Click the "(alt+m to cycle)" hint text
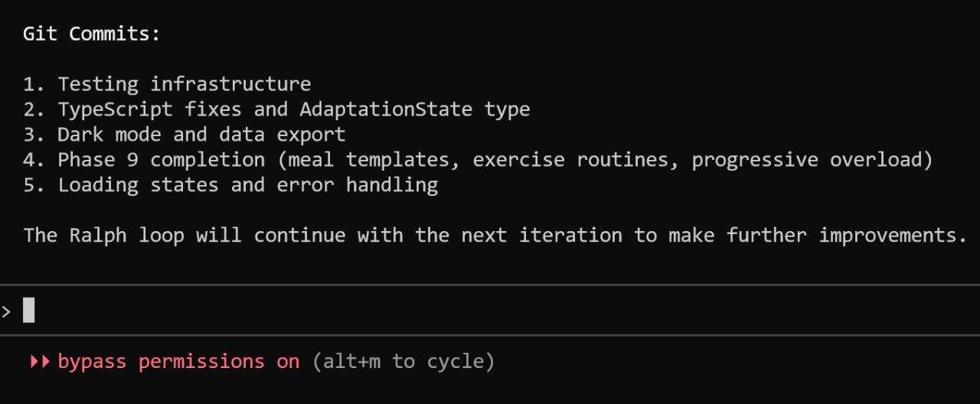Viewport: 980px width, 404px height. 403,361
